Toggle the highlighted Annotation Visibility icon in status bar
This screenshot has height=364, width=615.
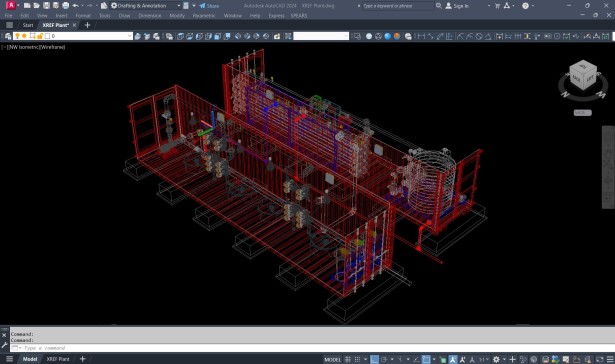(x=453, y=359)
